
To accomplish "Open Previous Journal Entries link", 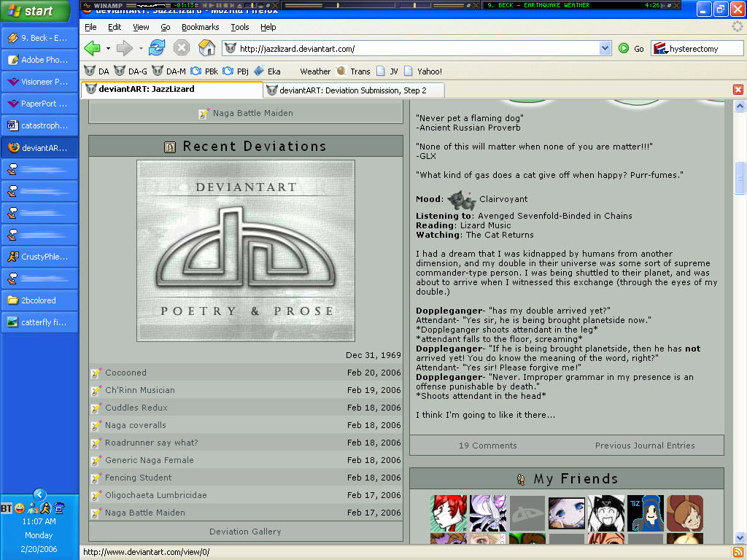I will (645, 446).
